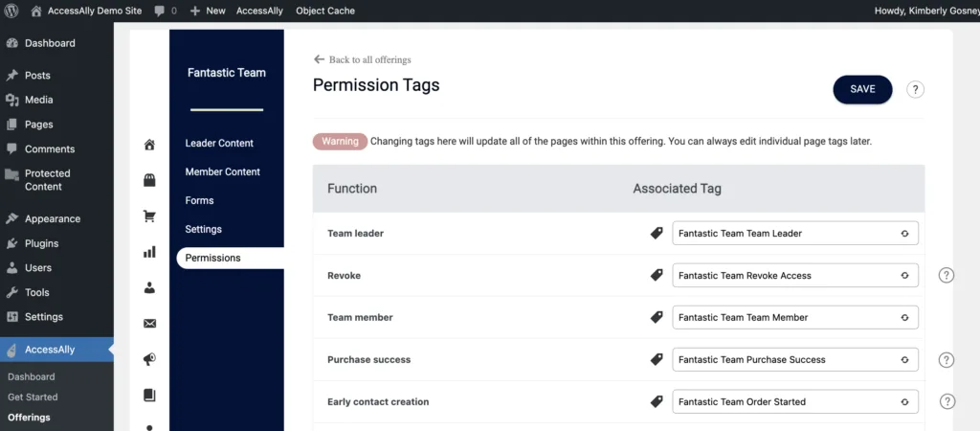This screenshot has height=431, width=980.
Task: Click the SAVE button
Action: click(862, 89)
